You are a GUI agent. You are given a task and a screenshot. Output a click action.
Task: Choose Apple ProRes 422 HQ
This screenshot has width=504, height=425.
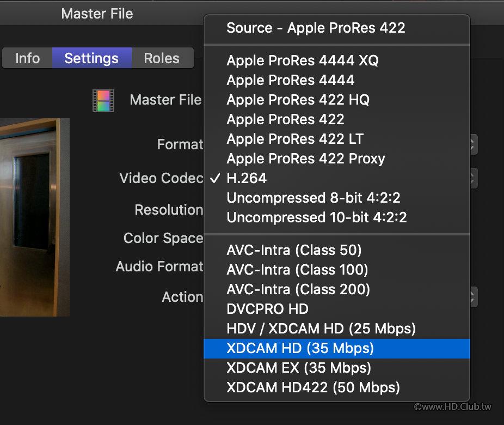coord(337,100)
